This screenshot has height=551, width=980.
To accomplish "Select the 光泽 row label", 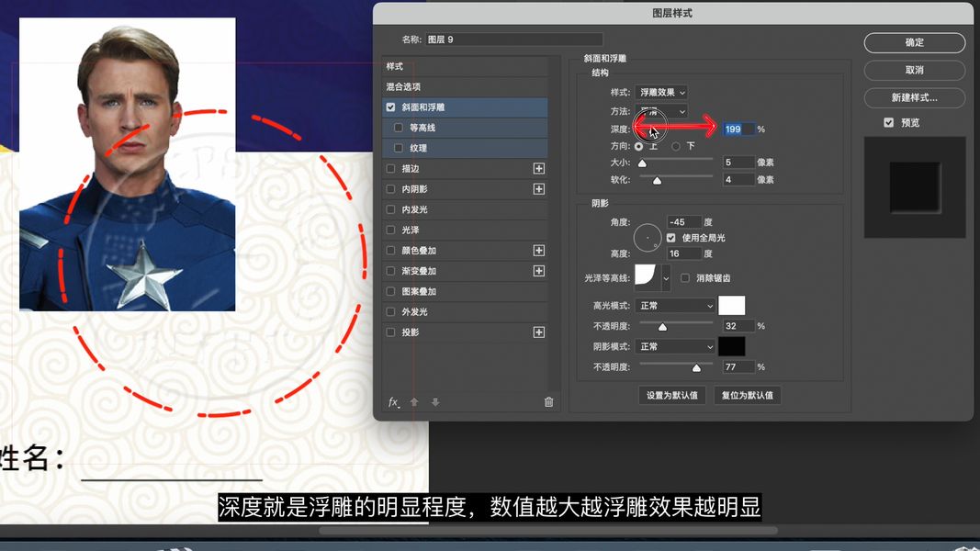I will point(411,230).
